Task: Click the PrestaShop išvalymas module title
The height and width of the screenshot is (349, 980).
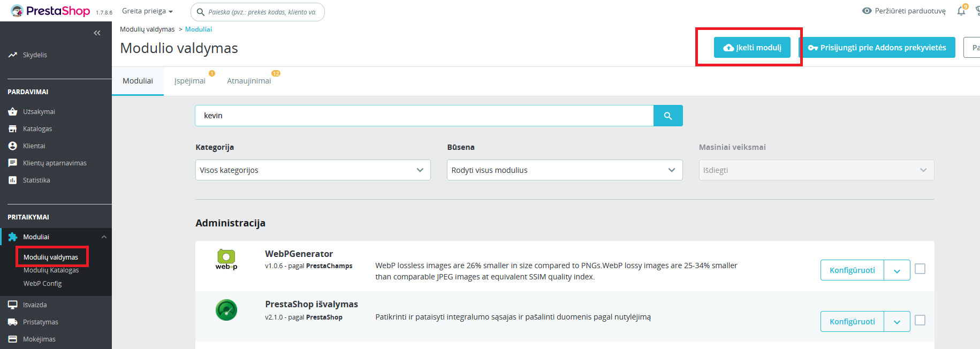Action: [312, 304]
